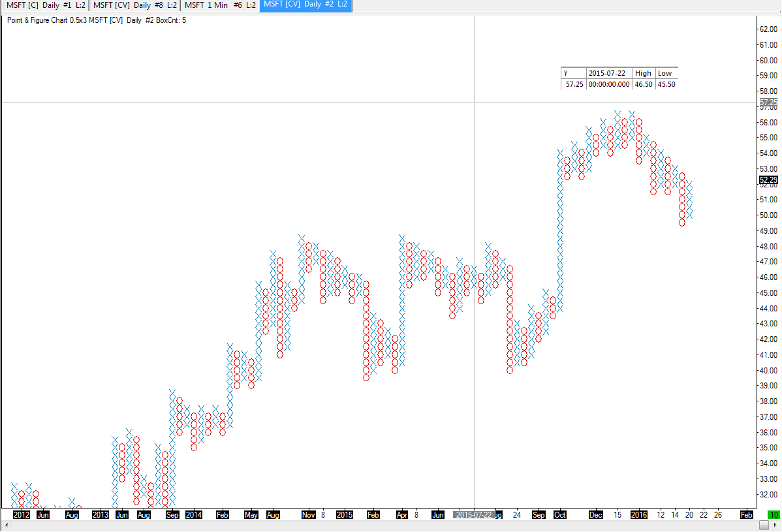Activate the MSFT [CV] Daily #2 tab
782x532 pixels.
(305, 5)
